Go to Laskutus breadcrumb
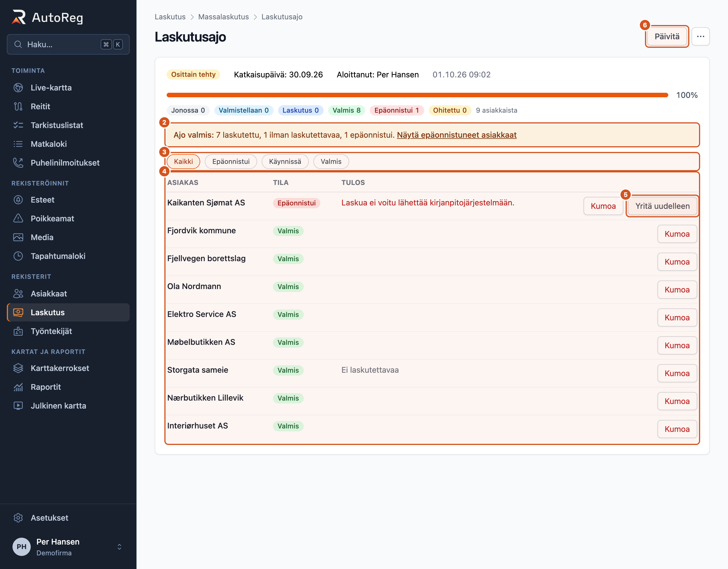728x569 pixels. click(x=170, y=17)
